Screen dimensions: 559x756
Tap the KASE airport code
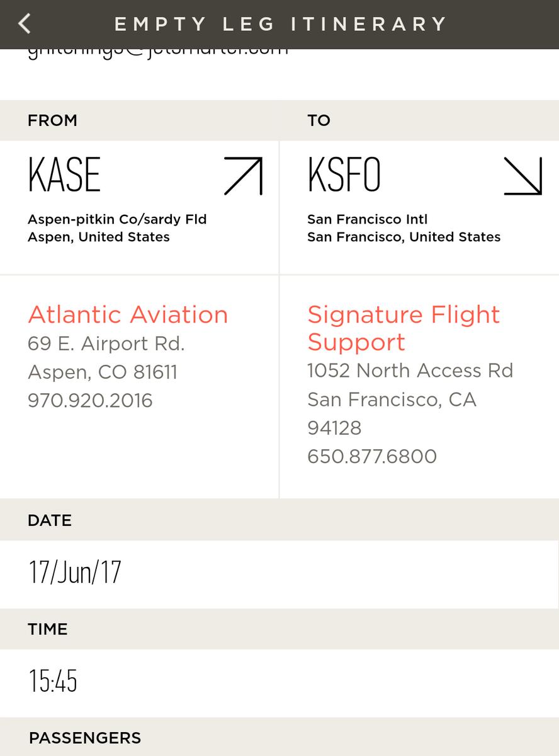tap(64, 175)
